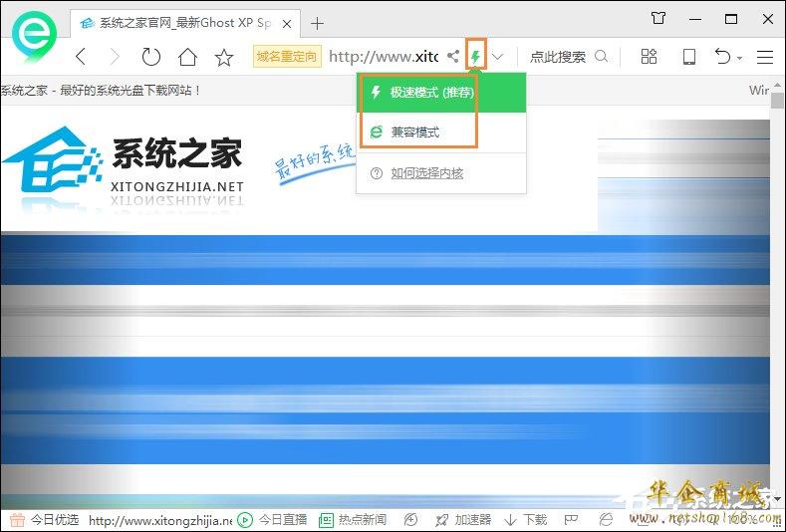Select 极速模式 (推荐) engine mode
Image resolution: width=786 pixels, height=532 pixels.
click(430, 94)
